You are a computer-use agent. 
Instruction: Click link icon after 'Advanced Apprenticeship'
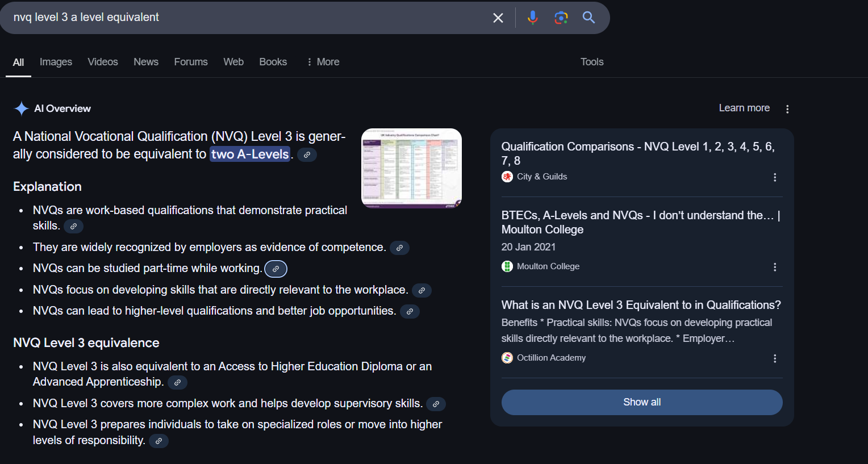(177, 383)
